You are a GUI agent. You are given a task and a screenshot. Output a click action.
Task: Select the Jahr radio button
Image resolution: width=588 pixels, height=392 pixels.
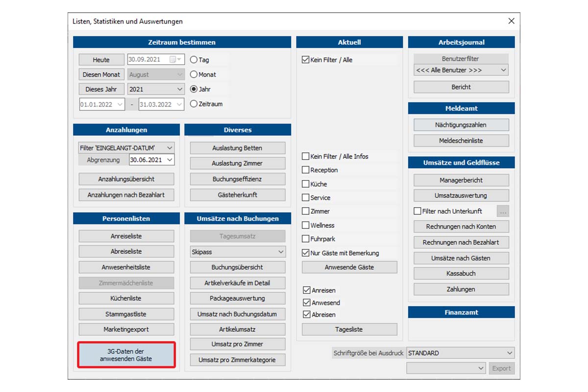pyautogui.click(x=194, y=89)
